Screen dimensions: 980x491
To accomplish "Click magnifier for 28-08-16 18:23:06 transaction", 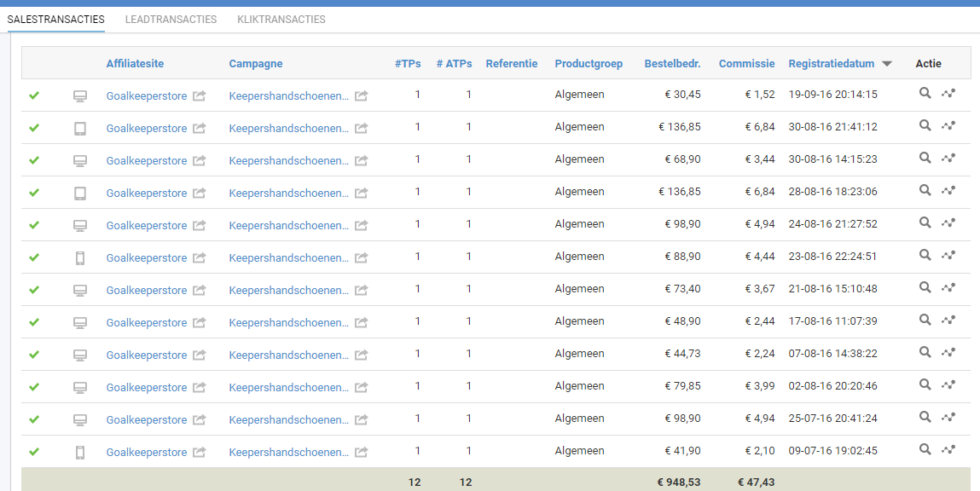I will pyautogui.click(x=925, y=191).
